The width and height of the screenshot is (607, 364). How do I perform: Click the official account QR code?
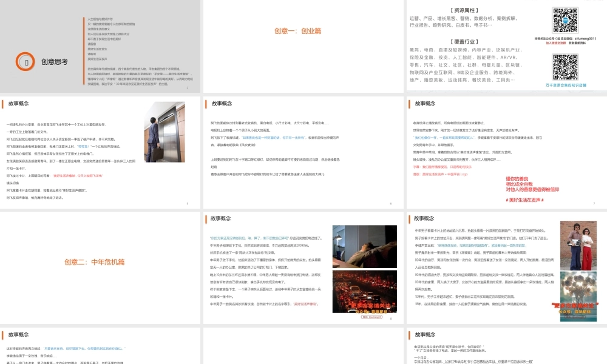pyautogui.click(x=565, y=20)
